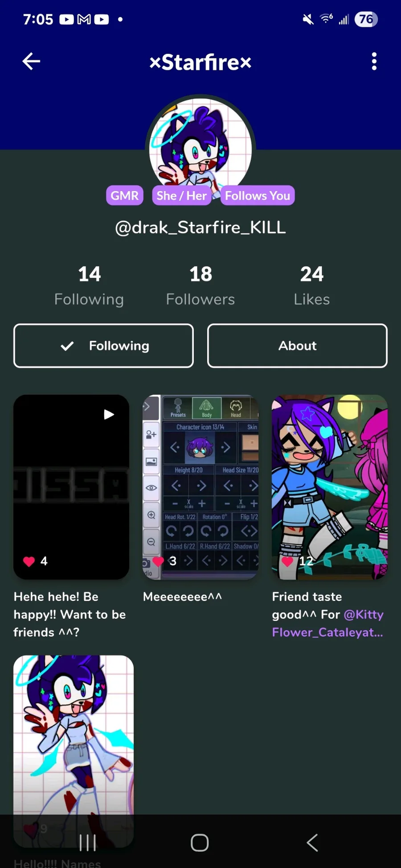Open the About section button

click(x=297, y=346)
